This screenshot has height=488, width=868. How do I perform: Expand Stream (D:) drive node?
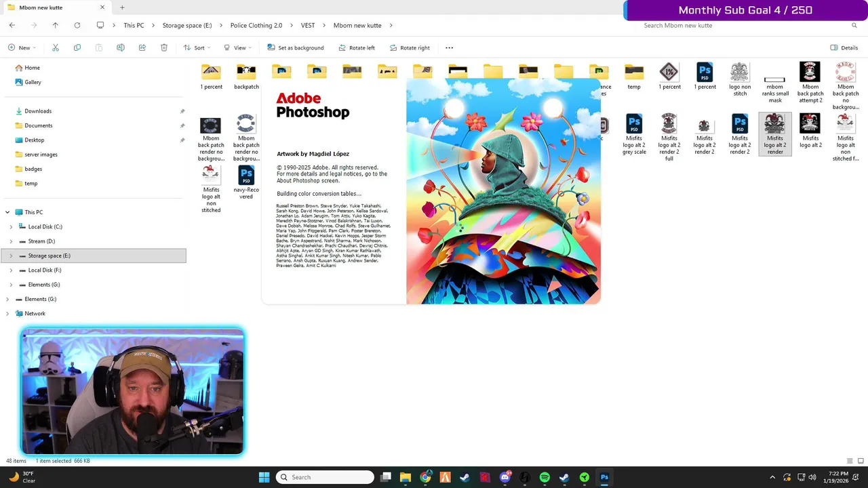(11, 241)
